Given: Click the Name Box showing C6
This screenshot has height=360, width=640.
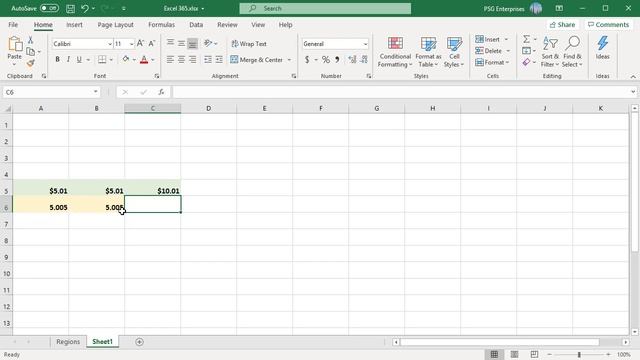Looking at the screenshot, I should 51,92.
